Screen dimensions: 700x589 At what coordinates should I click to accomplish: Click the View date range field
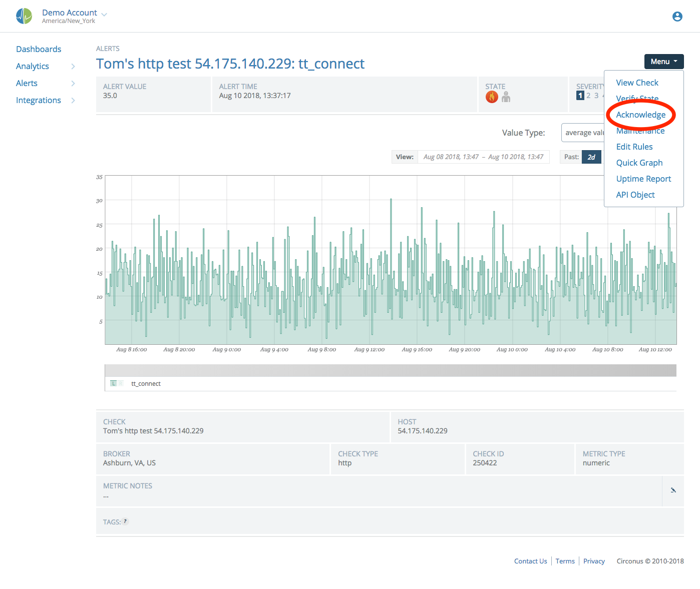click(x=483, y=157)
